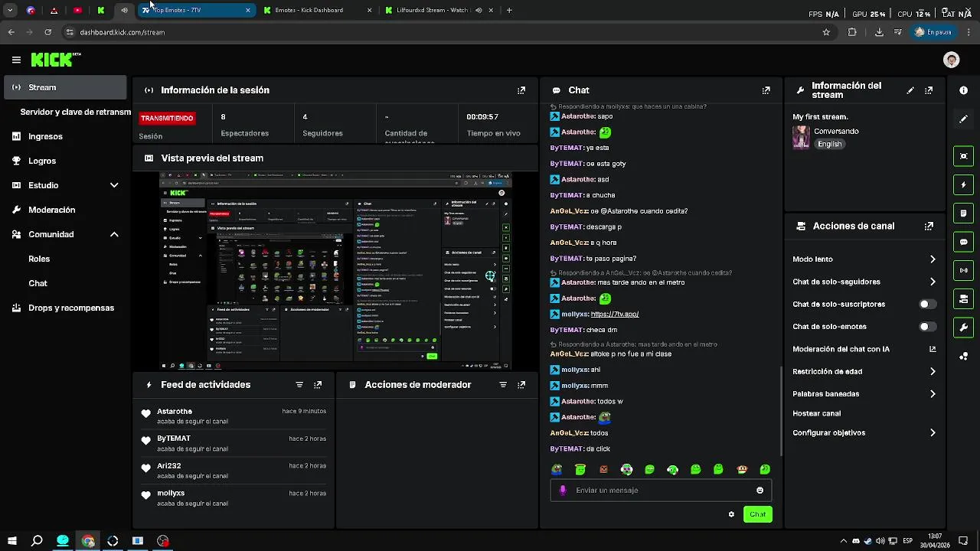Open the https://7tv.app/ link in chat
Viewport: 980px width, 551px height.
[614, 315]
